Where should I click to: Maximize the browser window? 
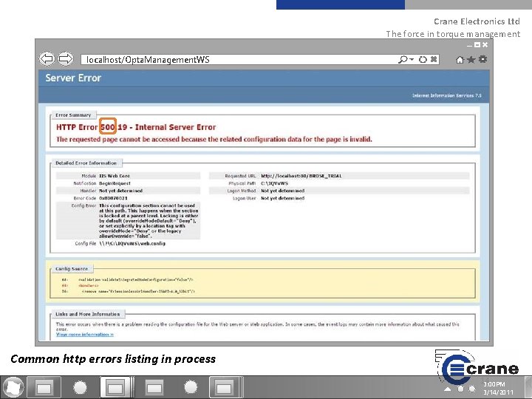477,44
